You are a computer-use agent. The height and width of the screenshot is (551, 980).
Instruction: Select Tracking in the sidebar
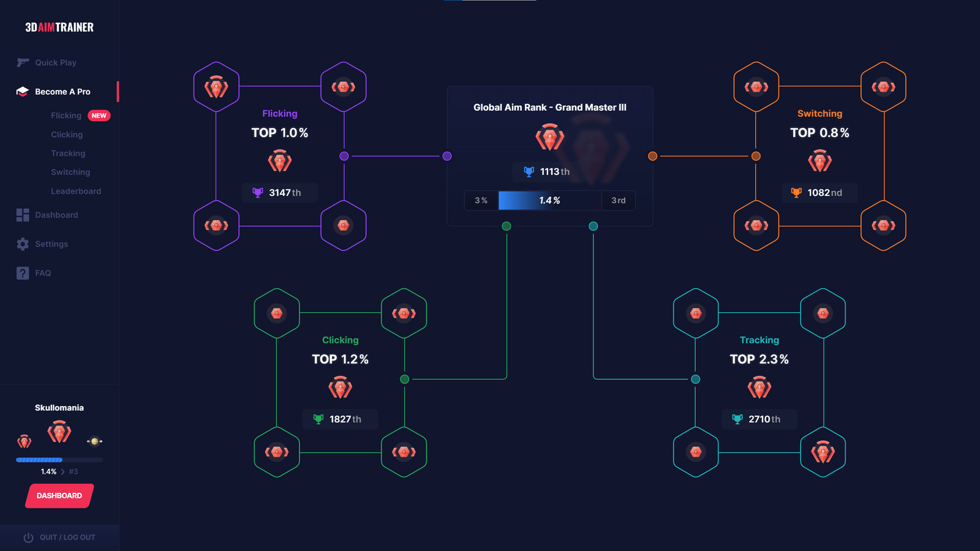(68, 154)
